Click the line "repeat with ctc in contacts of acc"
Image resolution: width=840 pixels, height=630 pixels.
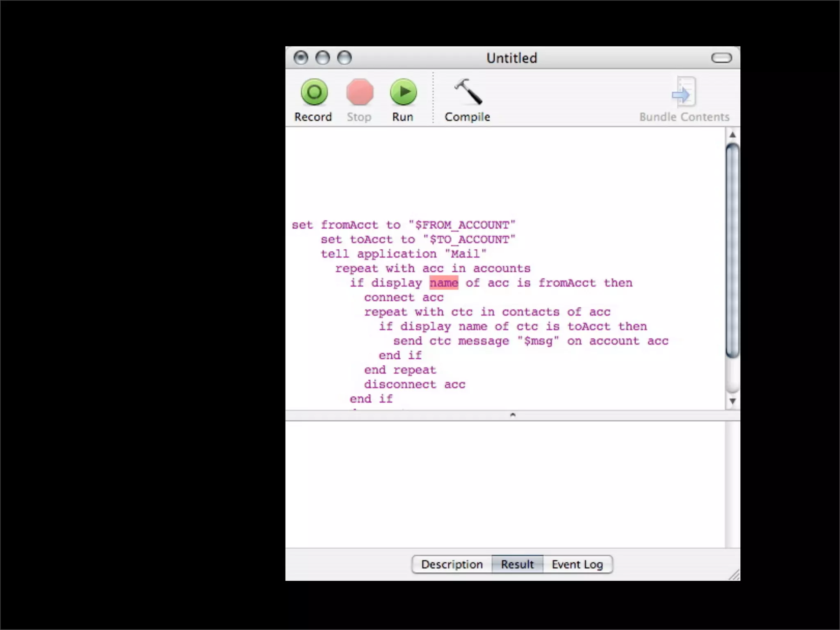tap(487, 312)
